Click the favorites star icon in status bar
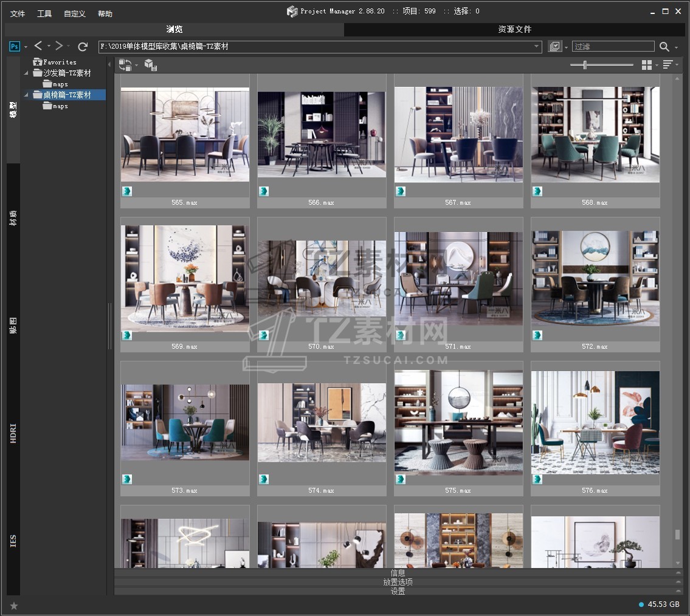Viewport: 690px width, 616px height. click(x=14, y=606)
